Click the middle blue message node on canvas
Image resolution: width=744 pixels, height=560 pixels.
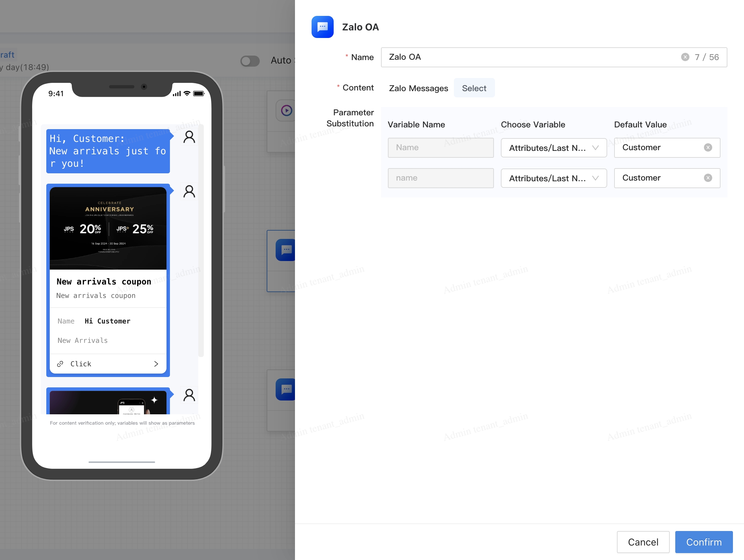(x=286, y=250)
